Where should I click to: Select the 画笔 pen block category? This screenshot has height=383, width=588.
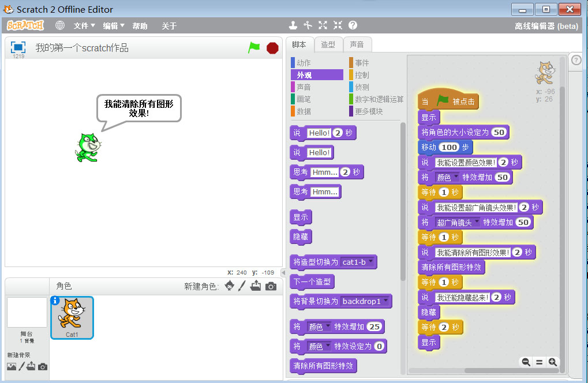tap(317, 99)
